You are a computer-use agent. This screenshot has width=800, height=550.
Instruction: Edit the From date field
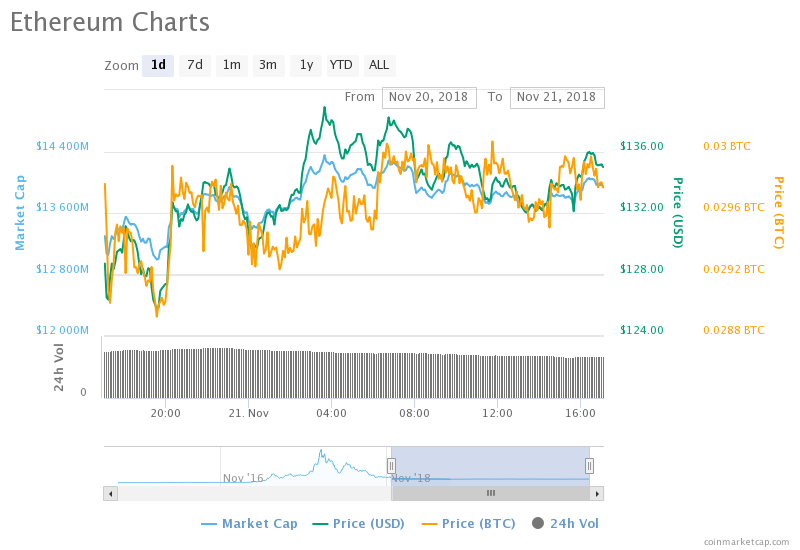click(x=429, y=97)
